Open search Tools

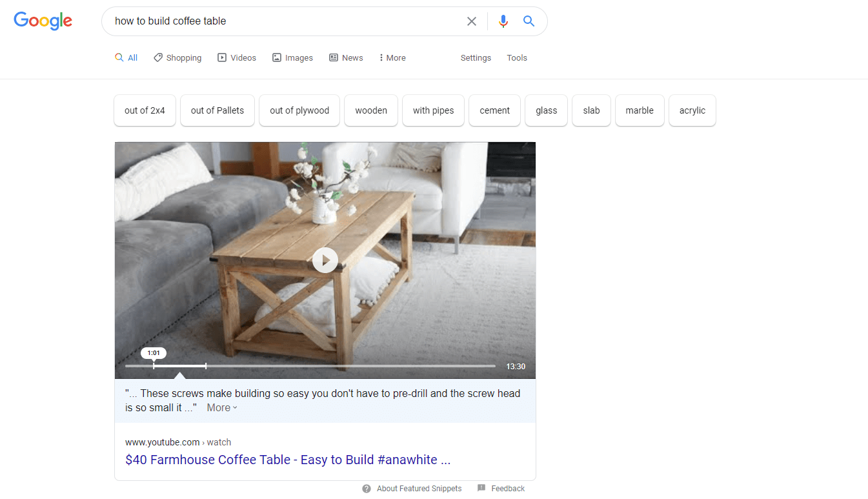(517, 58)
